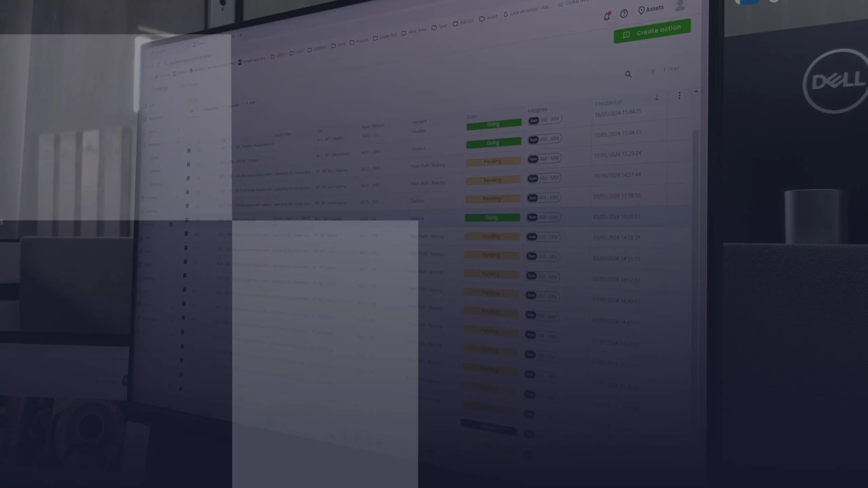Select the 16/05/2024 15:04:25 date cell
The image size is (868, 488).
[618, 113]
